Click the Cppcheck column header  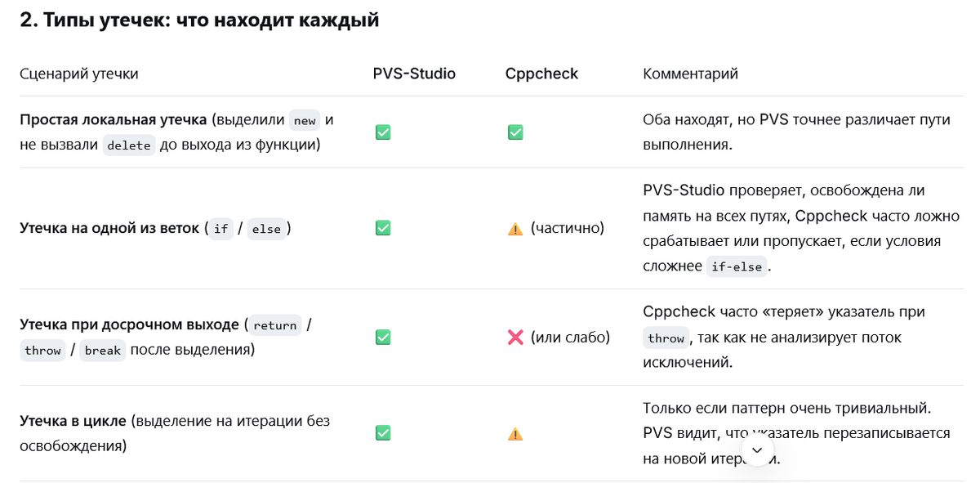[541, 74]
